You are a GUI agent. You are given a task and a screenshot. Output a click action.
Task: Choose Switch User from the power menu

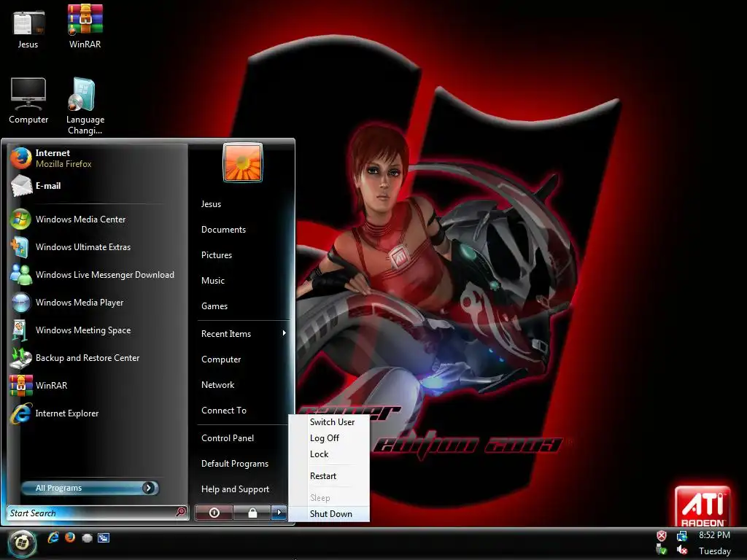[332, 422]
